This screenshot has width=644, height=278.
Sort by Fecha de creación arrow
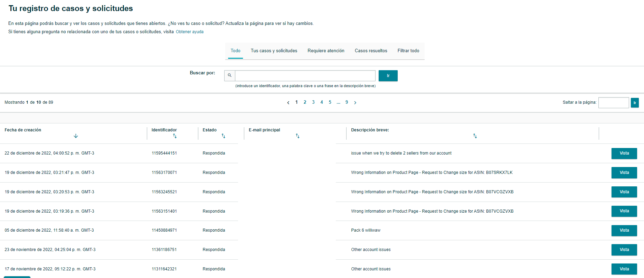(76, 136)
